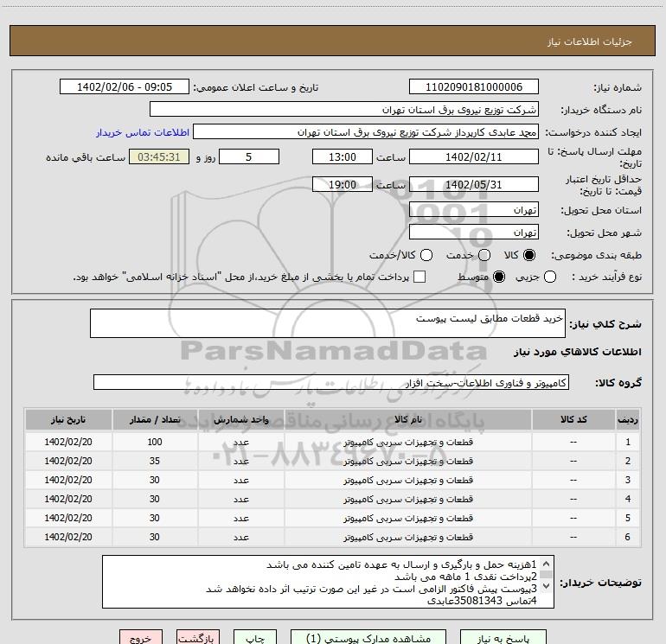Click the ردیف column header

point(628,419)
